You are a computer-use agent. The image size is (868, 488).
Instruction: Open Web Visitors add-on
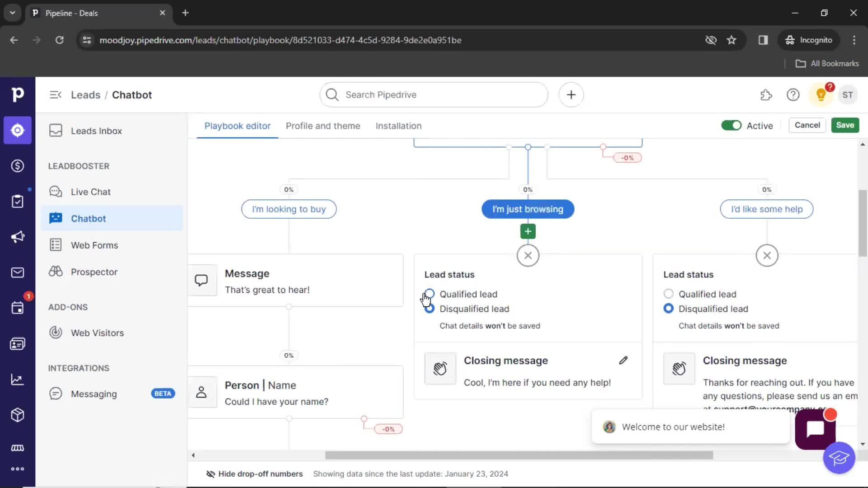point(112,333)
